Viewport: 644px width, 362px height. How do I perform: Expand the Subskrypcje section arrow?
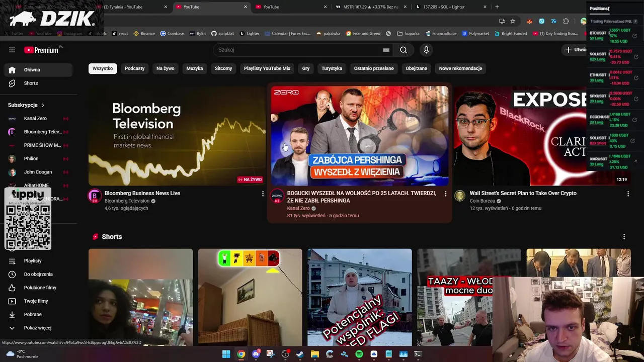(x=43, y=105)
